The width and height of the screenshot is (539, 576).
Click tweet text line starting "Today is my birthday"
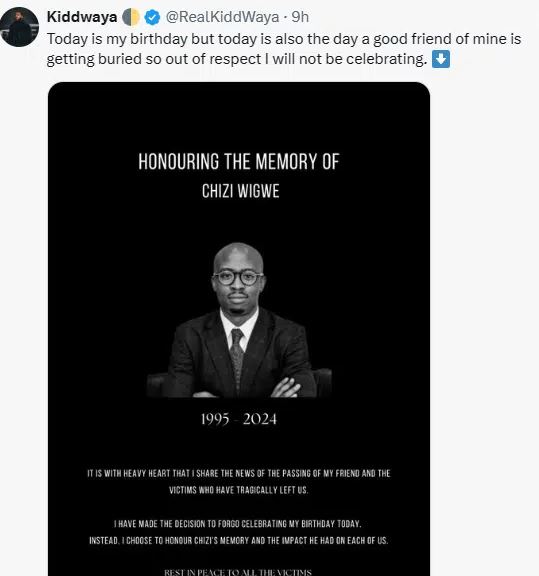pyautogui.click(x=284, y=39)
